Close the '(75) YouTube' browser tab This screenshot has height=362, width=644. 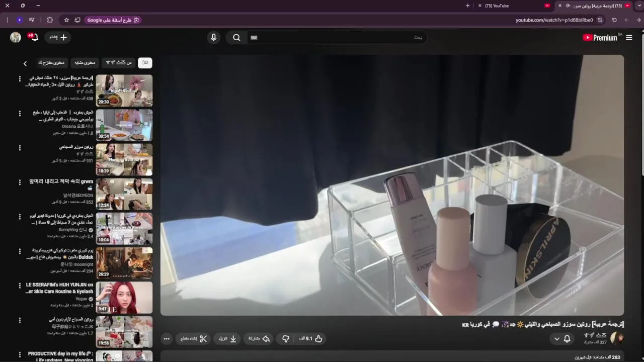click(479, 6)
